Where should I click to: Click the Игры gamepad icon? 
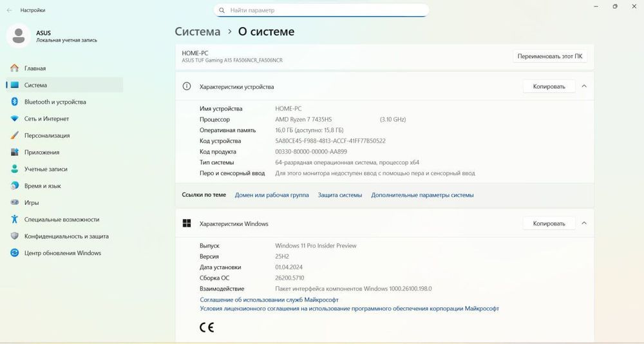(x=14, y=203)
